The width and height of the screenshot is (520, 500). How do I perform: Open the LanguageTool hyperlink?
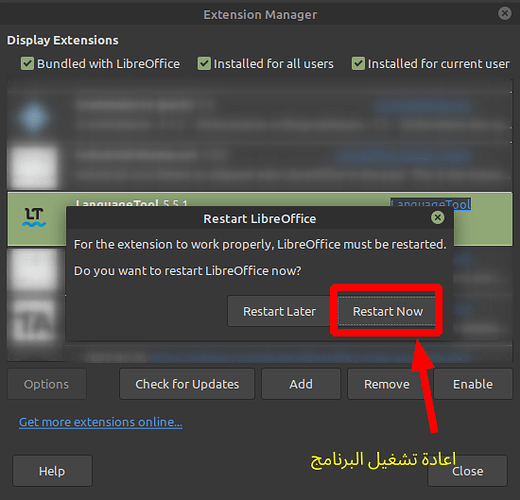tap(430, 203)
